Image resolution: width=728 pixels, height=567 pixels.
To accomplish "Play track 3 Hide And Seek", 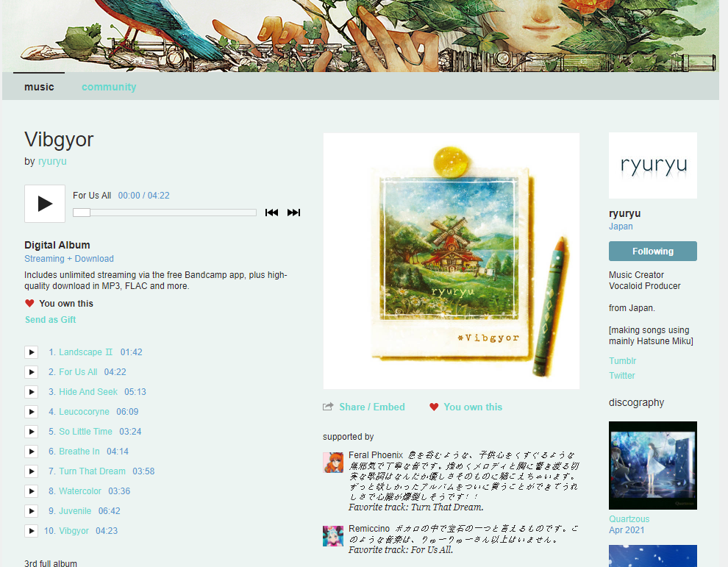I will pos(31,392).
